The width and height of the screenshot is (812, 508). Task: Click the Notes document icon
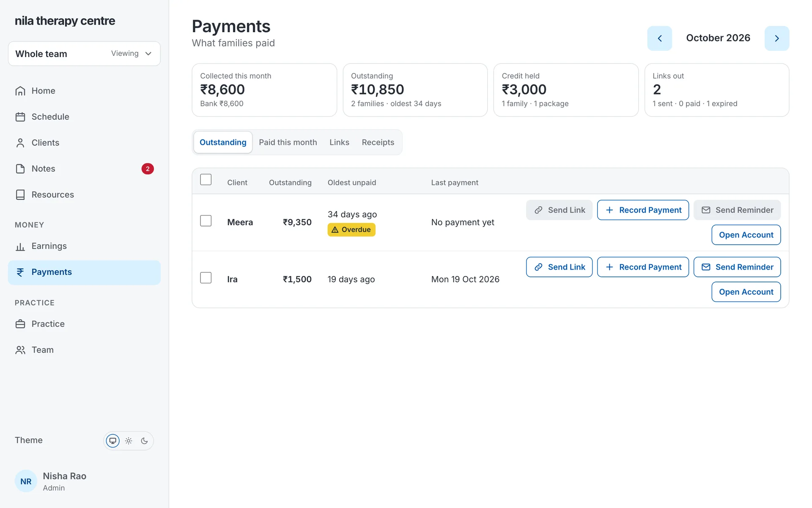click(20, 169)
